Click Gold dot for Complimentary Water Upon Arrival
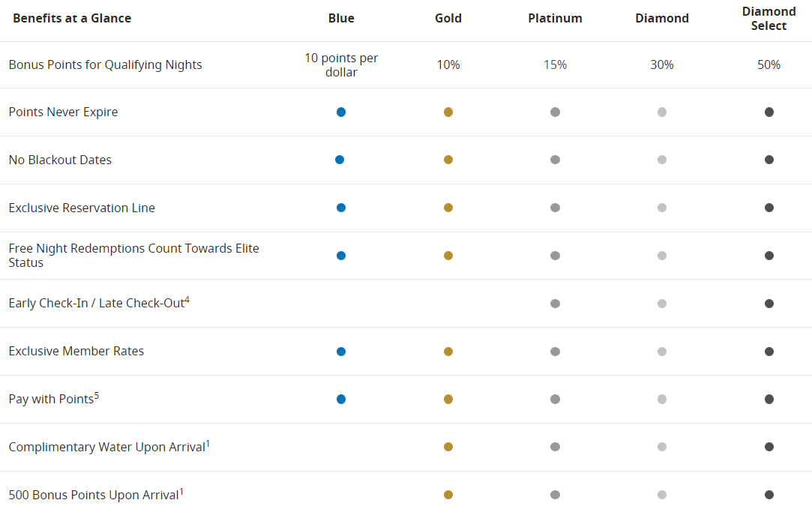The width and height of the screenshot is (812, 515). [x=448, y=447]
